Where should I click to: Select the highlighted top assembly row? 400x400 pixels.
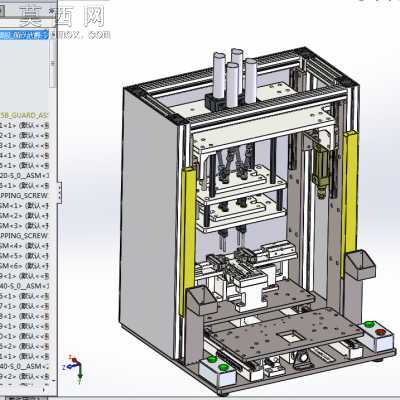pos(24,35)
